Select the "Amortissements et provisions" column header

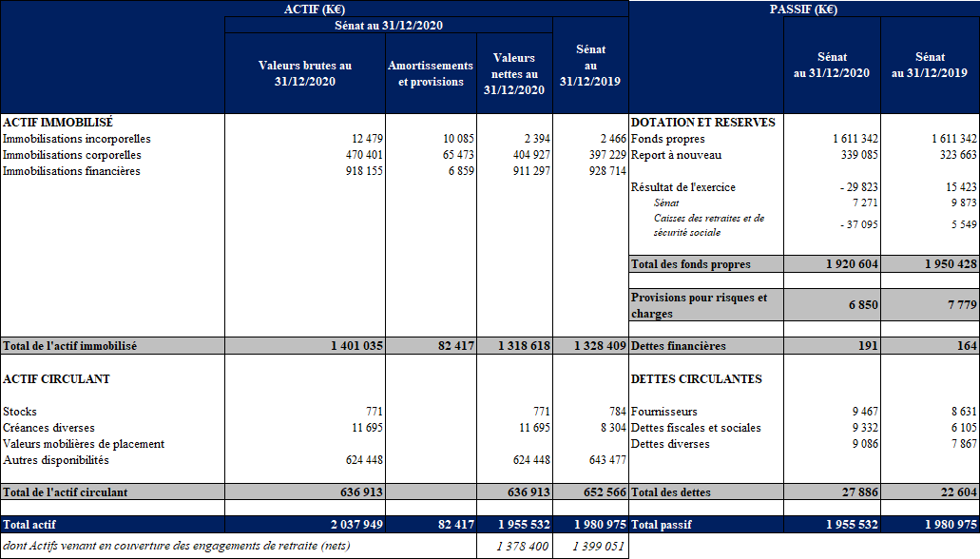click(x=431, y=73)
